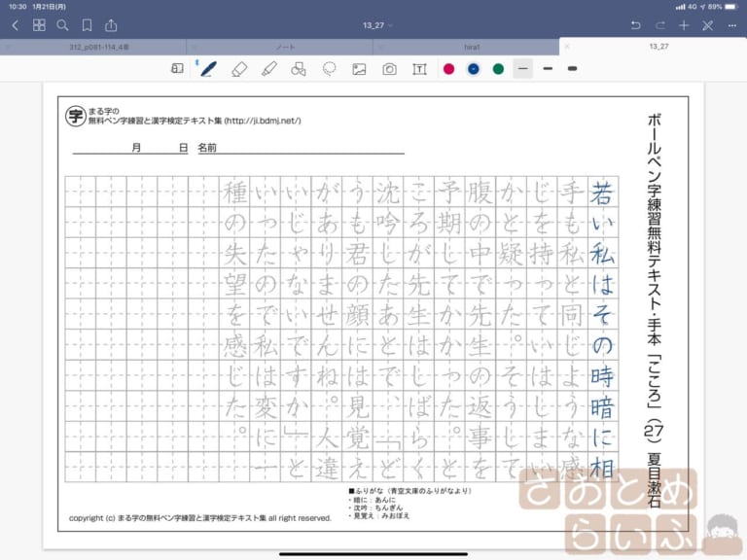Screen dimensions: 747x560
Task: Open the 13_27 document title dropdown
Action: click(x=377, y=25)
